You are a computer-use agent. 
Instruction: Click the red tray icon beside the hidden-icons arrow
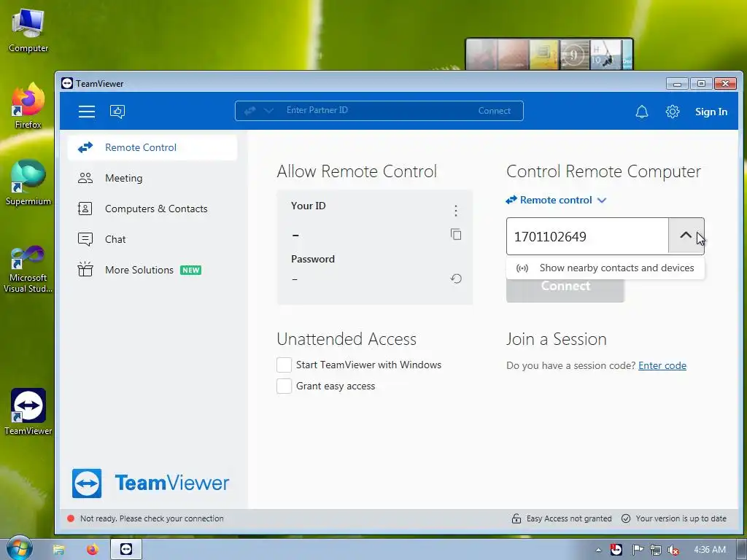(x=616, y=550)
